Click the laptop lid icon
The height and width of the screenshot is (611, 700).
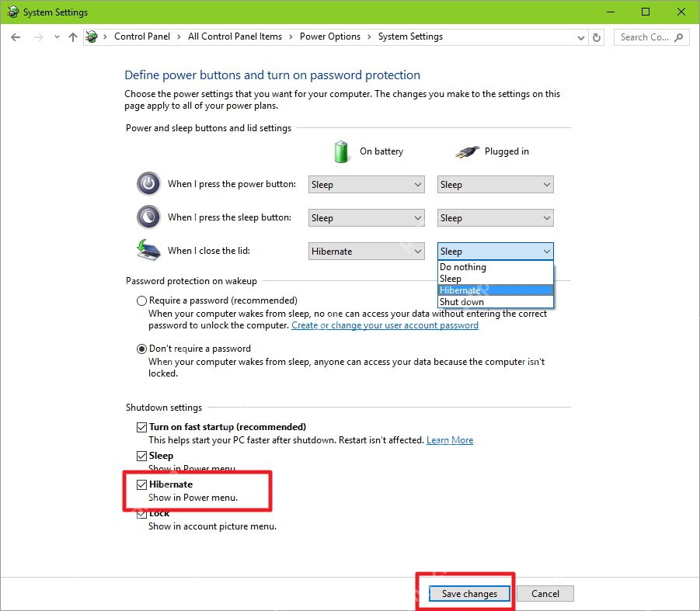[148, 250]
